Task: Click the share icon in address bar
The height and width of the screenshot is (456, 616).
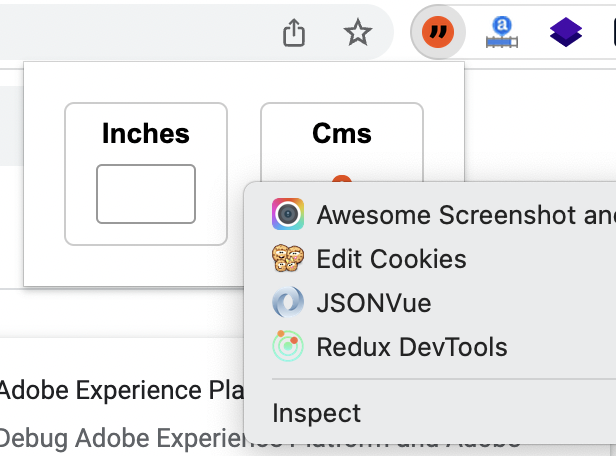Action: tap(294, 33)
